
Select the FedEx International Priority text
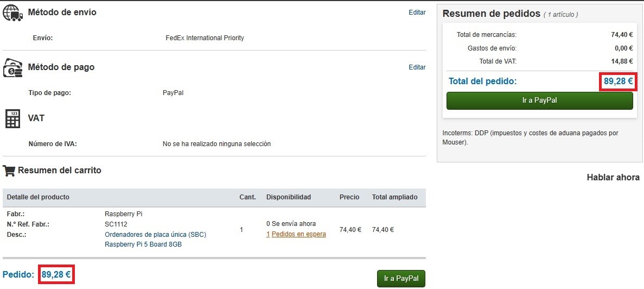pos(205,38)
